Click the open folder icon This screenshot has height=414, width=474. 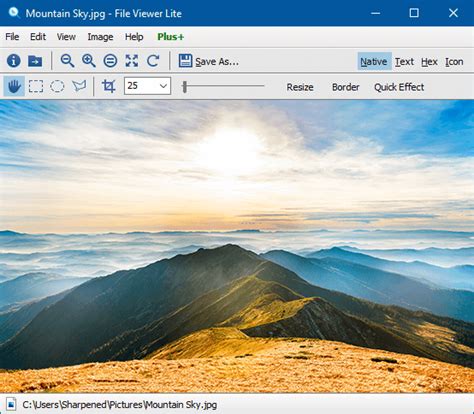(35, 61)
